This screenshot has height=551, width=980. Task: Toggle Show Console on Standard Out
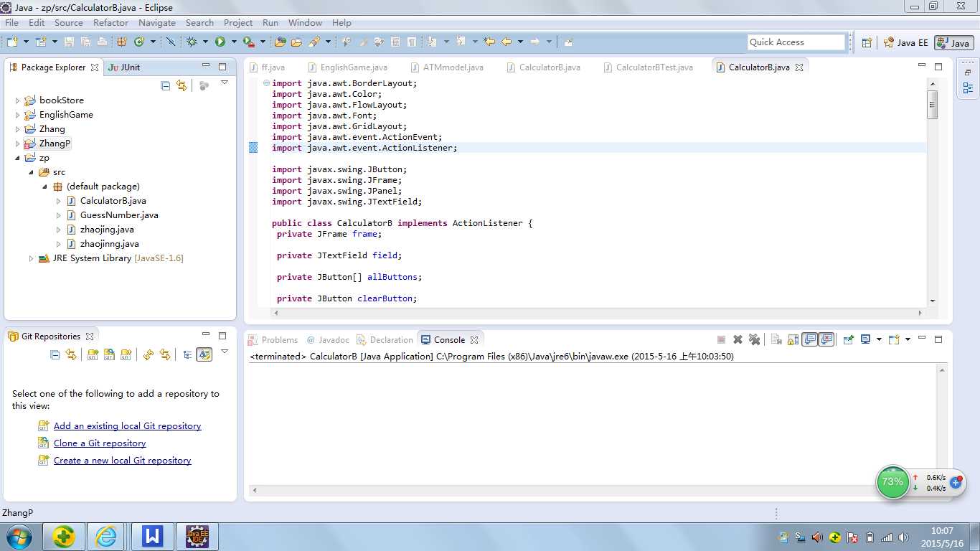pos(810,340)
